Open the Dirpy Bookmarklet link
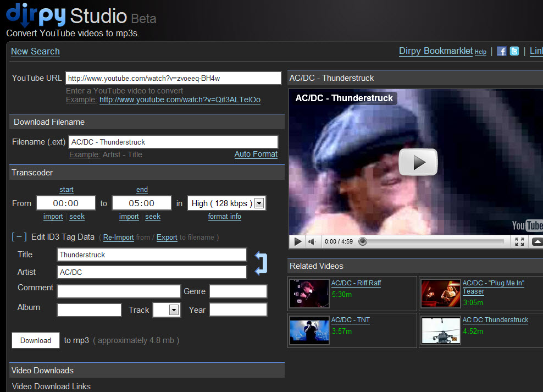Image resolution: width=543 pixels, height=392 pixels. coord(436,51)
